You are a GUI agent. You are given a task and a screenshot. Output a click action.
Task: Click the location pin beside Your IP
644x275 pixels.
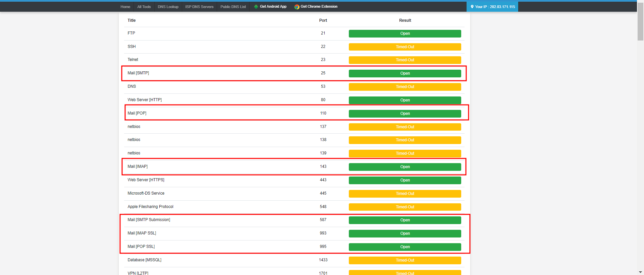coord(472,7)
